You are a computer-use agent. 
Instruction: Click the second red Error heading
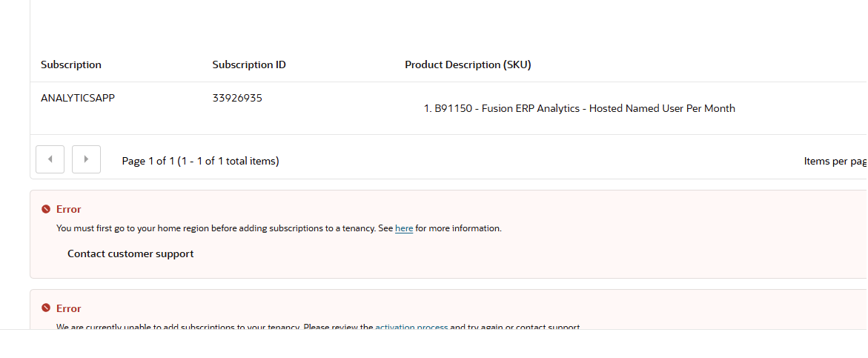point(69,308)
